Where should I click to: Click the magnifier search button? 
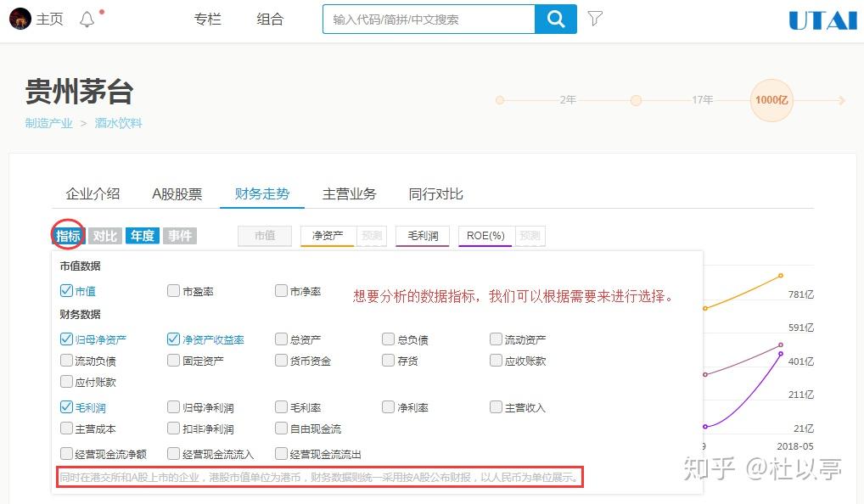click(x=555, y=20)
